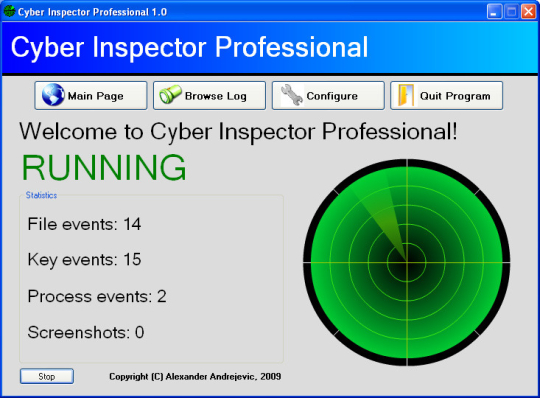Click the copyright Alexander Andrejevic text

coord(195,377)
